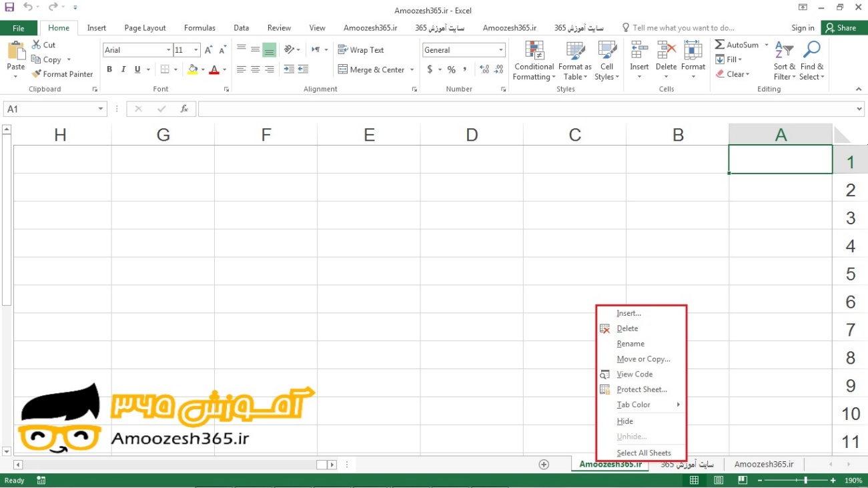Add a new sheet with plus icon
This screenshot has height=488, width=868.
[x=544, y=465]
